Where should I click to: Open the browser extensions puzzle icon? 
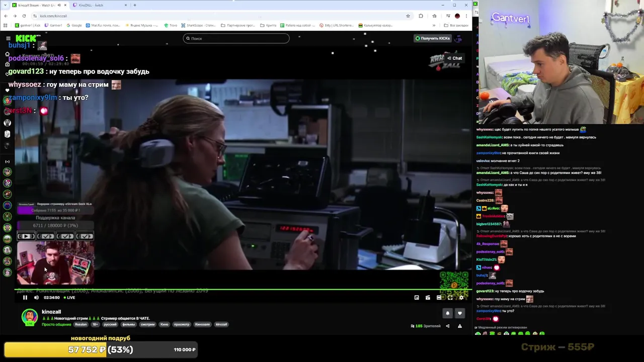pos(421,16)
